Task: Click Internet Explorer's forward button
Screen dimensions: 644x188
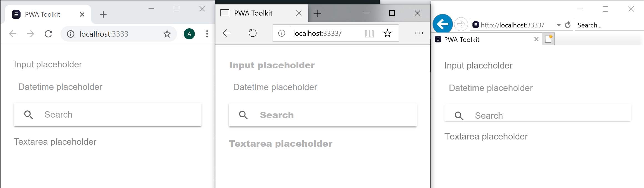Action: pyautogui.click(x=461, y=24)
